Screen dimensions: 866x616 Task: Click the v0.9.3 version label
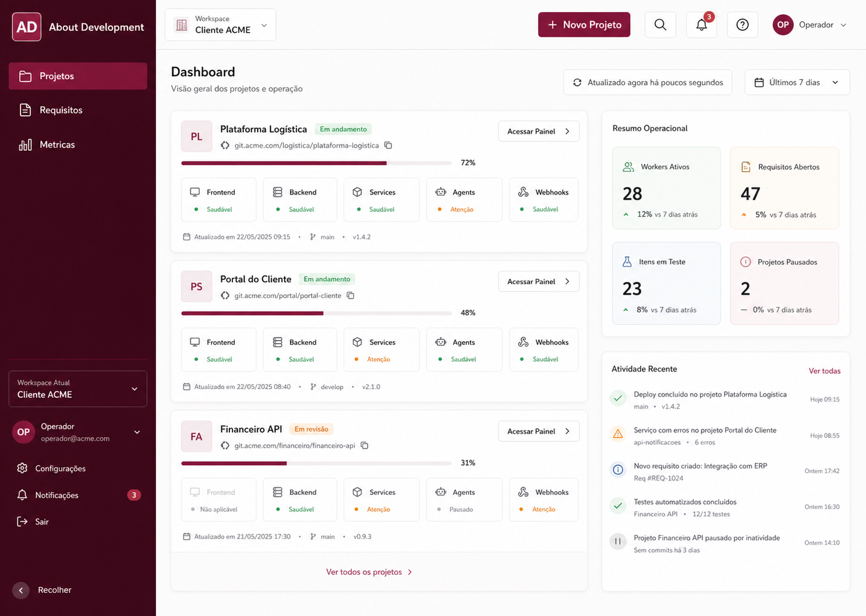pos(362,537)
